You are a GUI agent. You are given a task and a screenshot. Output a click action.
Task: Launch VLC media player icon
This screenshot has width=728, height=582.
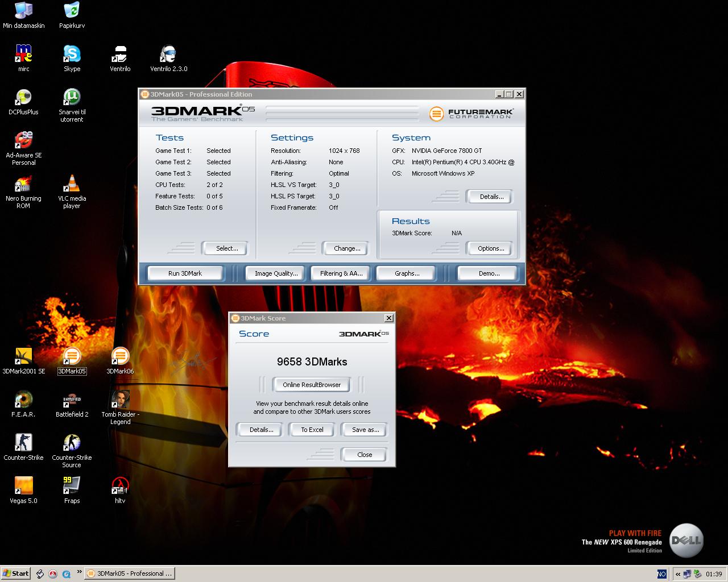click(x=72, y=192)
